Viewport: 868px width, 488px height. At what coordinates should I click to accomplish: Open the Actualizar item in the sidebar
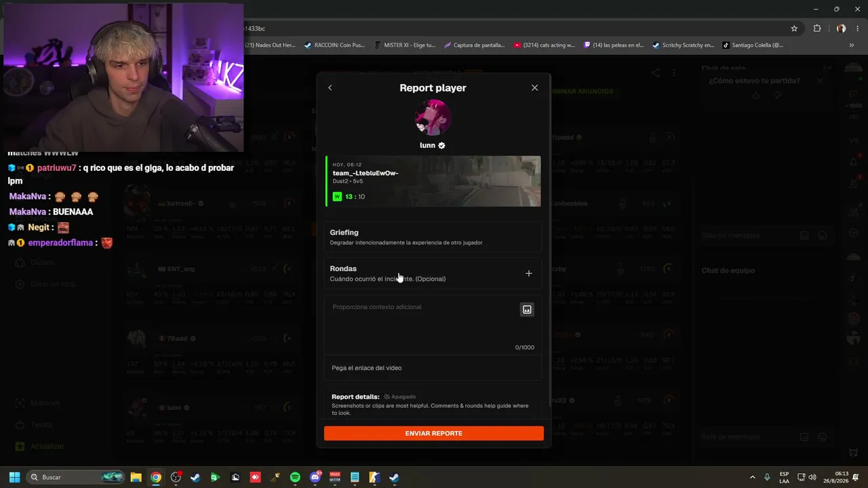47,447
